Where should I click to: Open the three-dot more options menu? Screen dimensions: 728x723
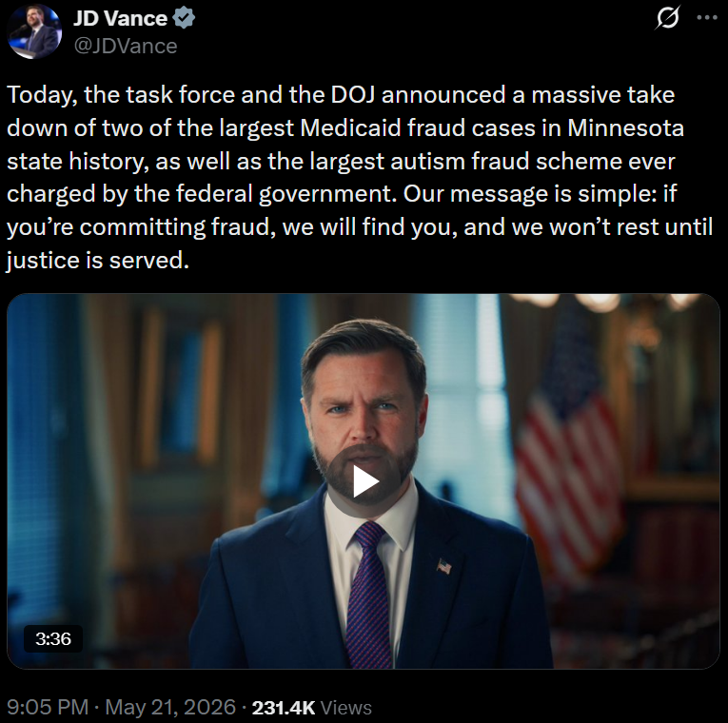707,18
